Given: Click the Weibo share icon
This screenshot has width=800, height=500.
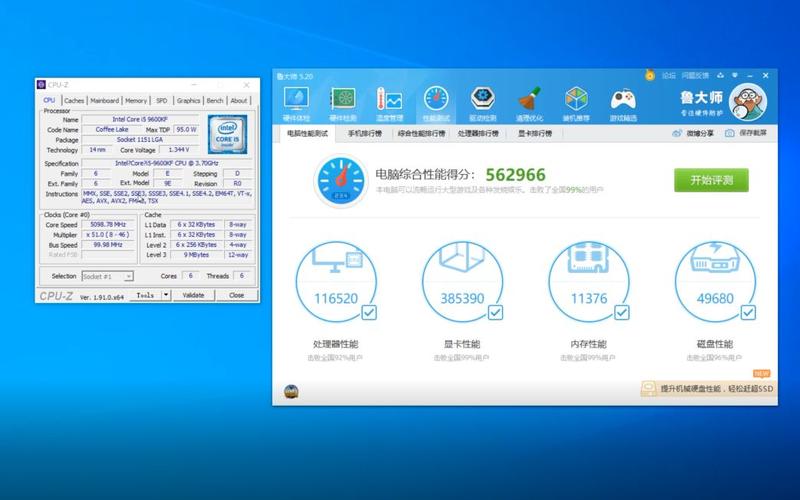Looking at the screenshot, I should [677, 133].
